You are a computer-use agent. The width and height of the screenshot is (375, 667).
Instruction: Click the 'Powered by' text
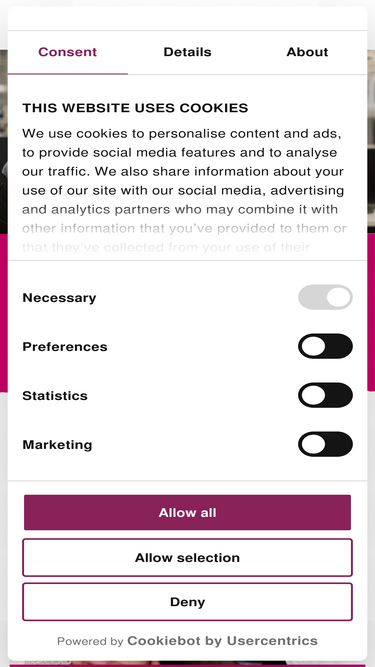90,641
